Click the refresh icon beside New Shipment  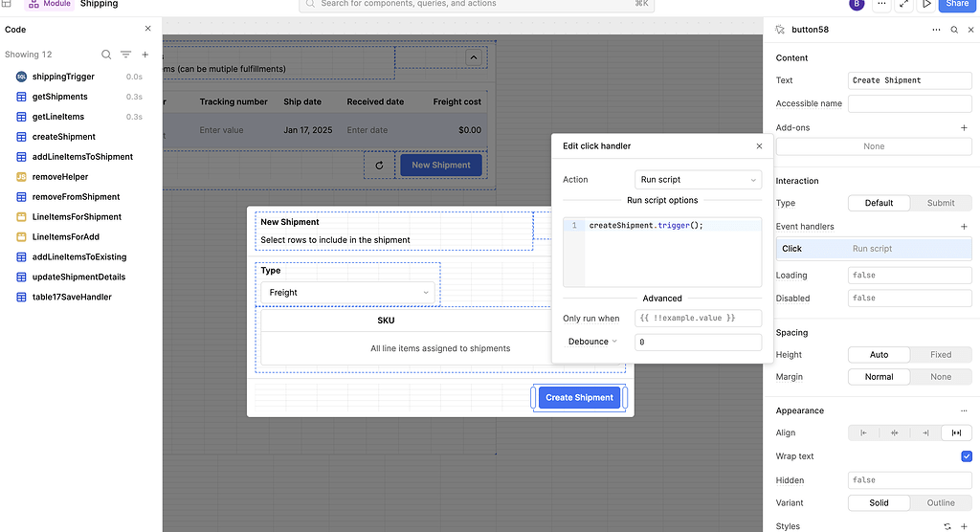(379, 165)
